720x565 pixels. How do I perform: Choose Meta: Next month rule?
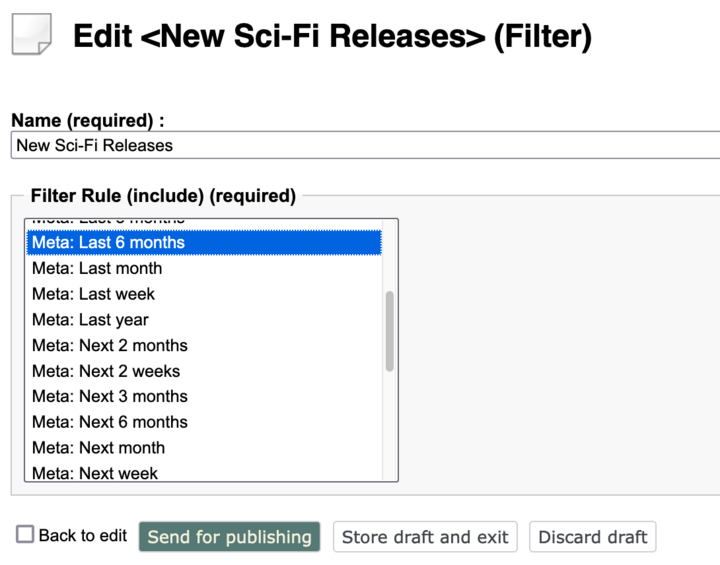coord(204,448)
